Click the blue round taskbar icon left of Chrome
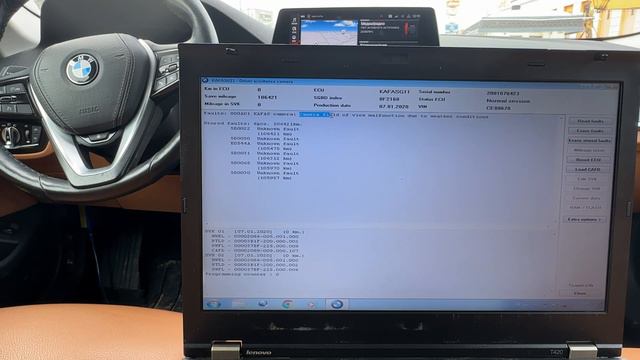 click(263, 304)
